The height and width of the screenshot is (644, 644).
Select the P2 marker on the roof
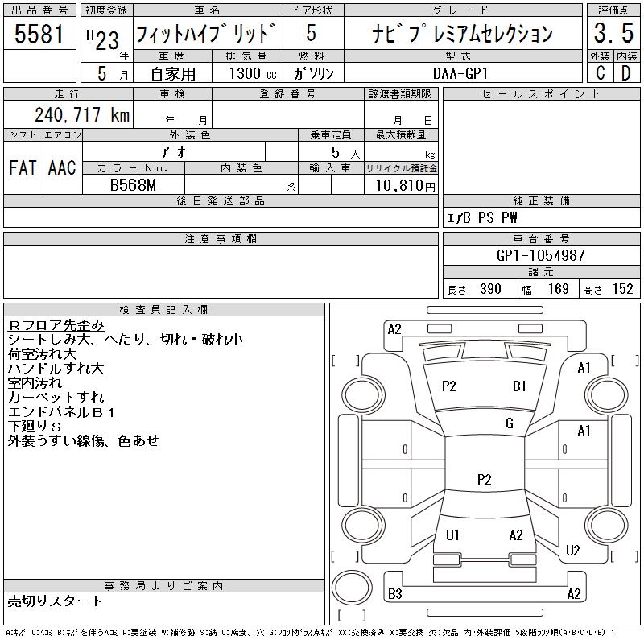484,480
